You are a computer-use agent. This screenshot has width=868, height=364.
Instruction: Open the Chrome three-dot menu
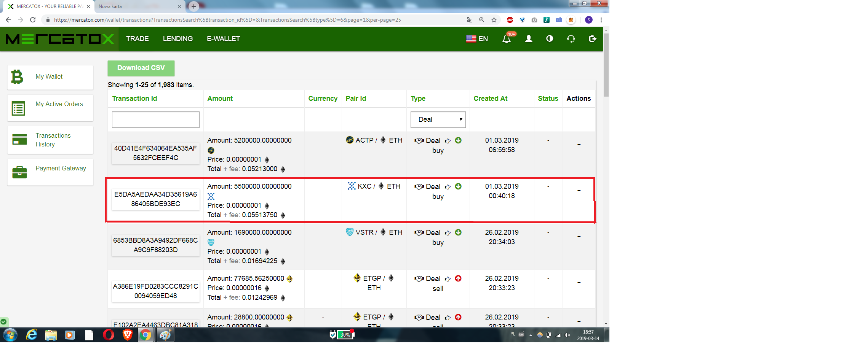tap(601, 20)
